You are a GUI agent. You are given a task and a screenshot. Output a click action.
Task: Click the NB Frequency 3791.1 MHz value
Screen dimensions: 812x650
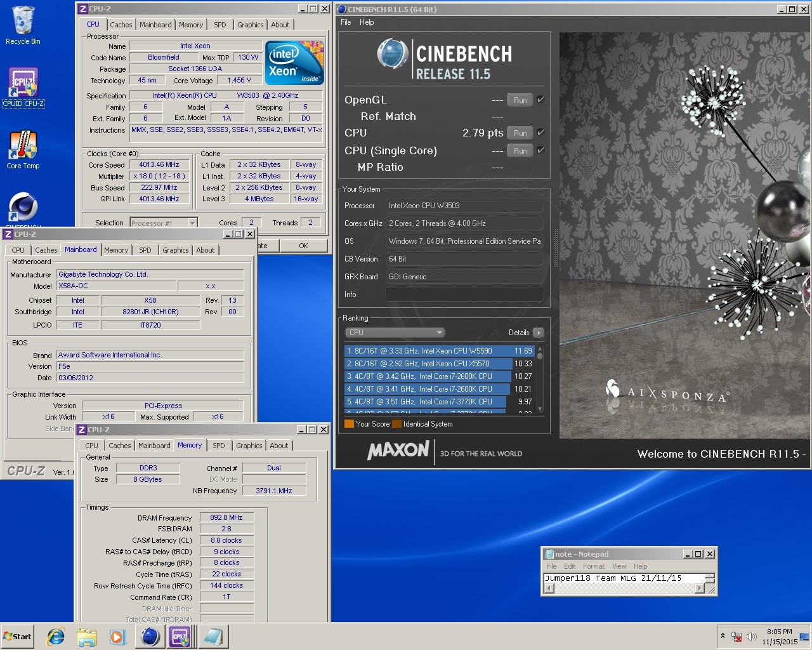coord(274,491)
